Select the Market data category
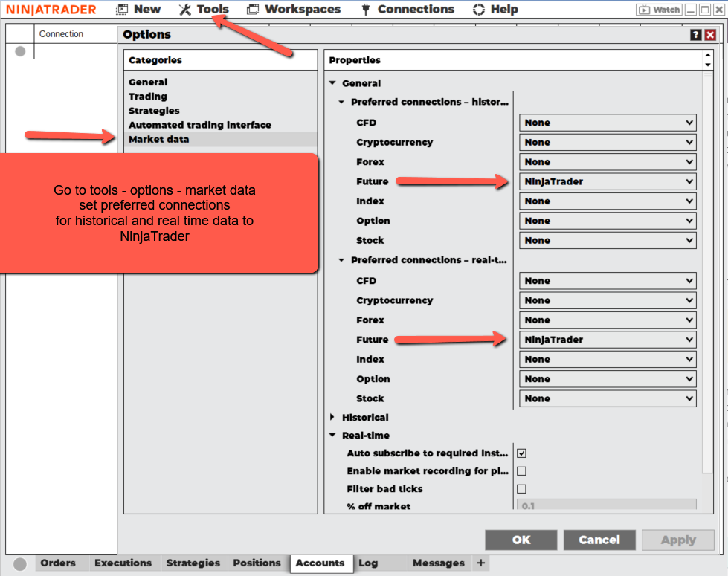This screenshot has height=576, width=728. 221,140
